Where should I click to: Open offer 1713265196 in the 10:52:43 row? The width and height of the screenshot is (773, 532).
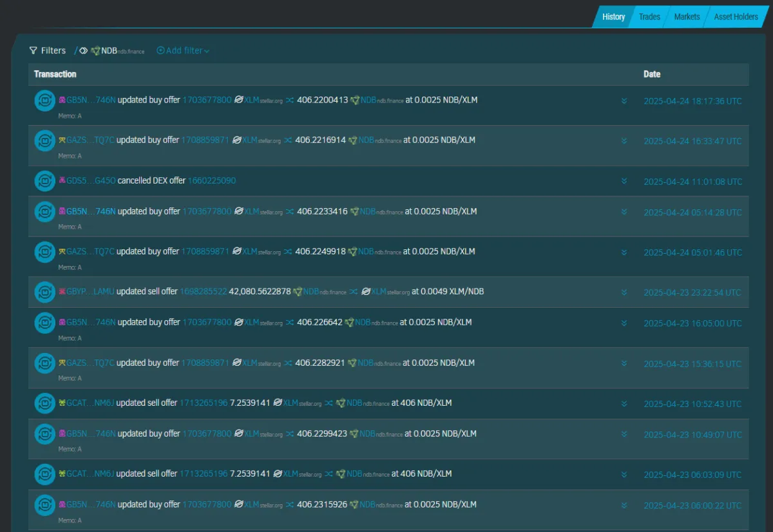pos(204,403)
